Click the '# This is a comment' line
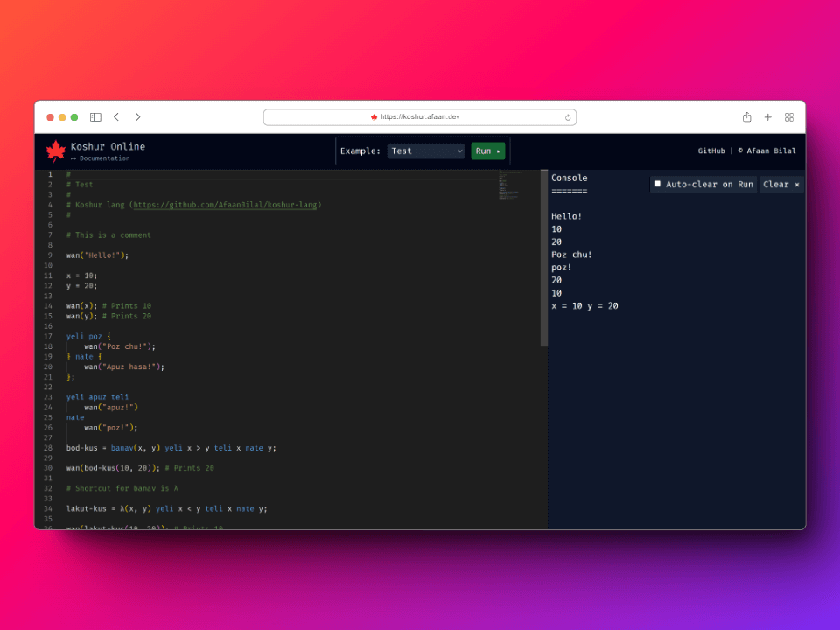This screenshot has height=630, width=840. (x=108, y=235)
